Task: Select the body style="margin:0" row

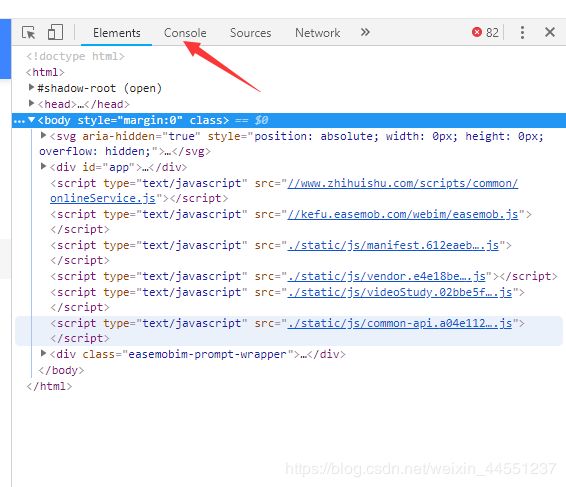Action: coord(289,120)
